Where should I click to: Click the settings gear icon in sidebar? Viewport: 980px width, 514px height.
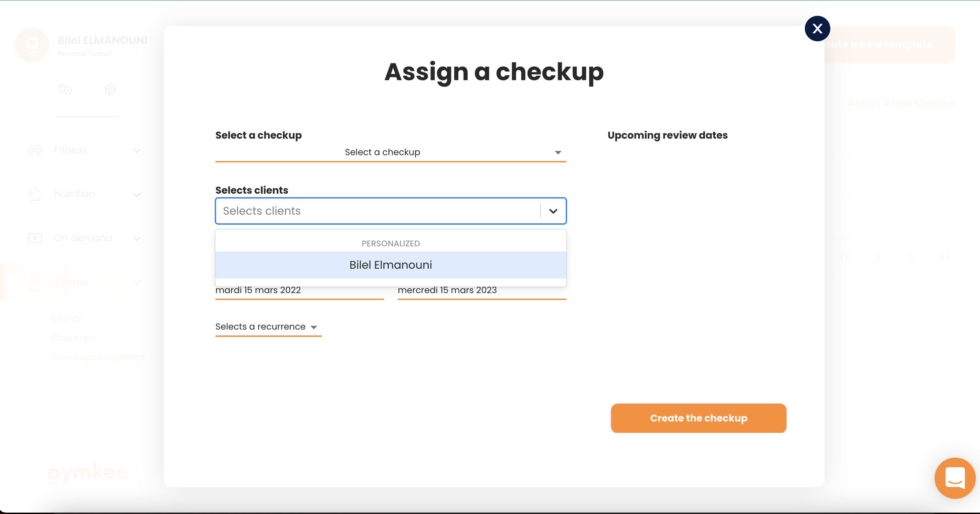point(110,89)
